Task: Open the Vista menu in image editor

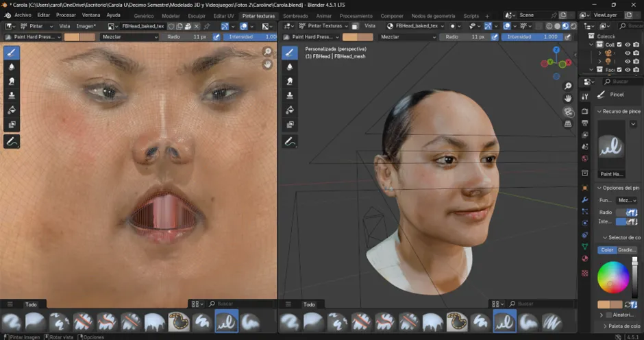Action: pos(64,26)
